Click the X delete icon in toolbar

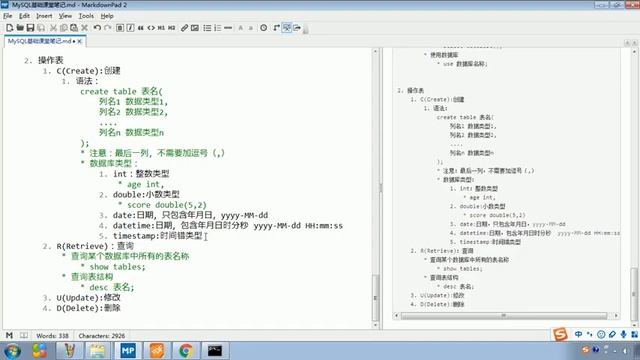click(x=84, y=28)
